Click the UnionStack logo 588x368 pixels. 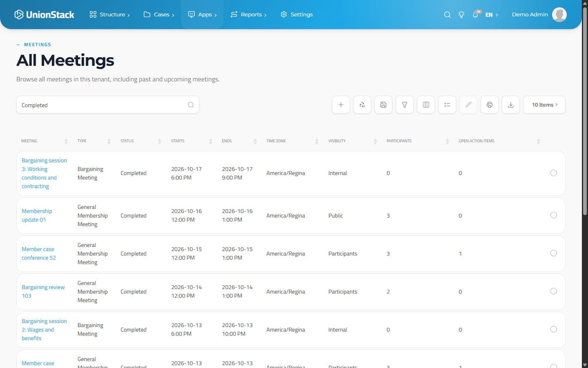[44, 15]
